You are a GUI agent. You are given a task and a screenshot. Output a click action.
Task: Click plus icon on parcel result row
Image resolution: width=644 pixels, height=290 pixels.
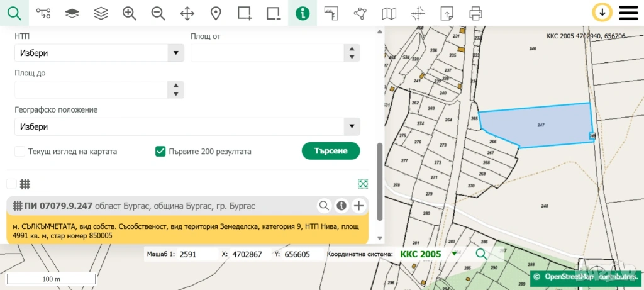[358, 206]
